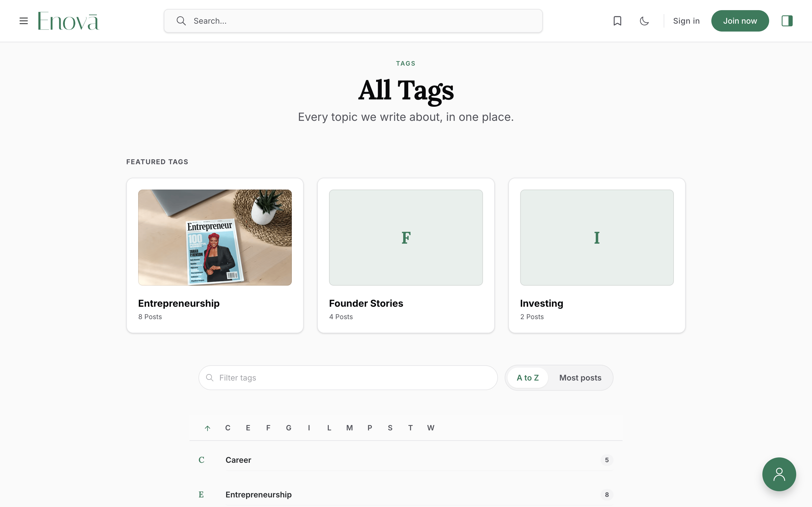
Task: Sort tags by Most posts
Action: point(580,377)
